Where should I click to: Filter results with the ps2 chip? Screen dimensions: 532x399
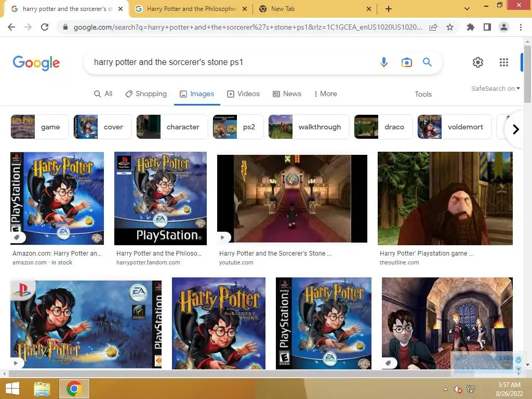pos(238,127)
